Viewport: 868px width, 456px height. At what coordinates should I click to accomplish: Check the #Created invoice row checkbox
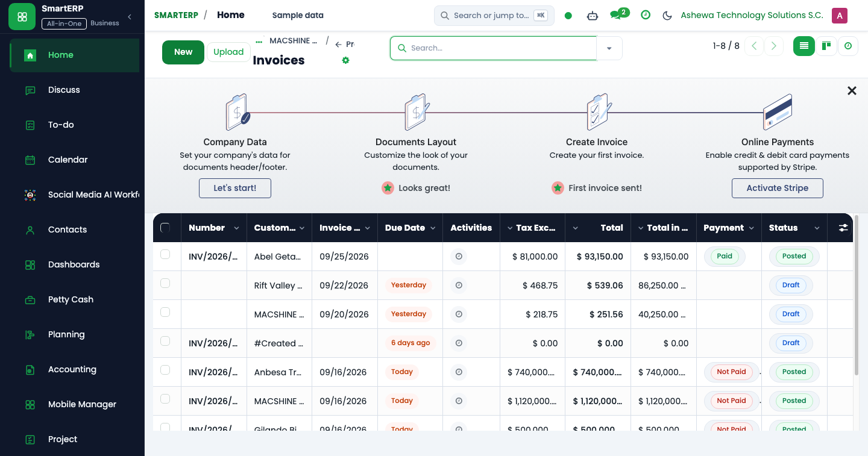(x=165, y=341)
